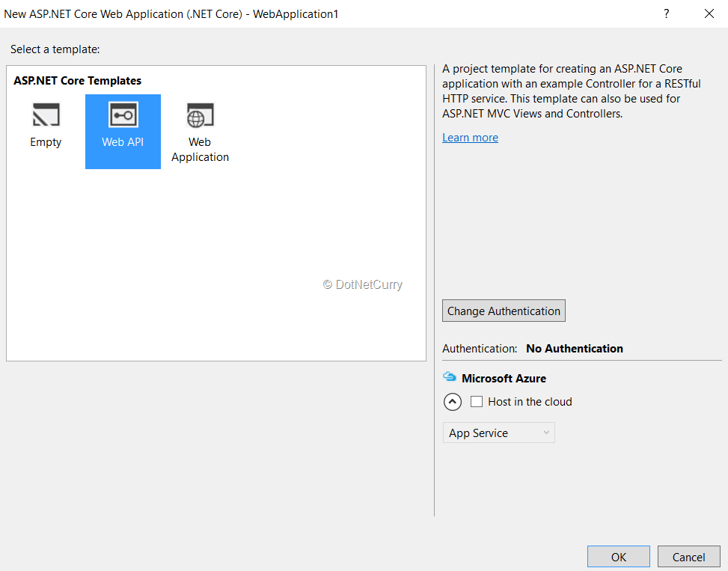Enable the Host in the cloud checkbox
The image size is (728, 571).
tap(477, 402)
